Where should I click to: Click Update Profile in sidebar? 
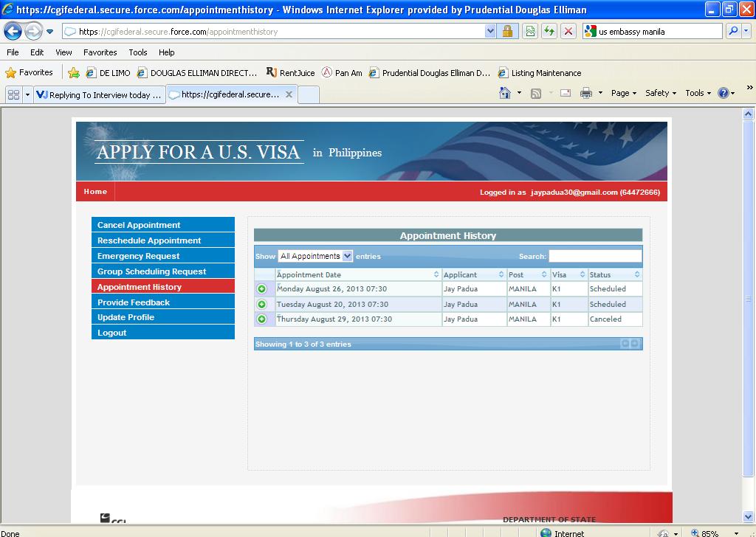coord(163,316)
